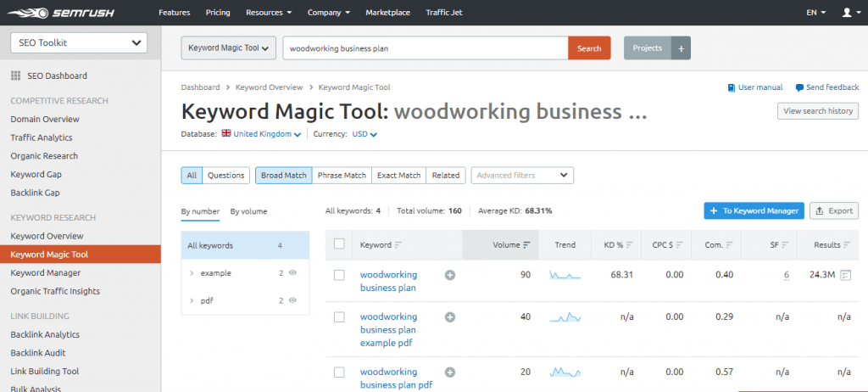Expand the 'pdf' keyword group

[192, 300]
